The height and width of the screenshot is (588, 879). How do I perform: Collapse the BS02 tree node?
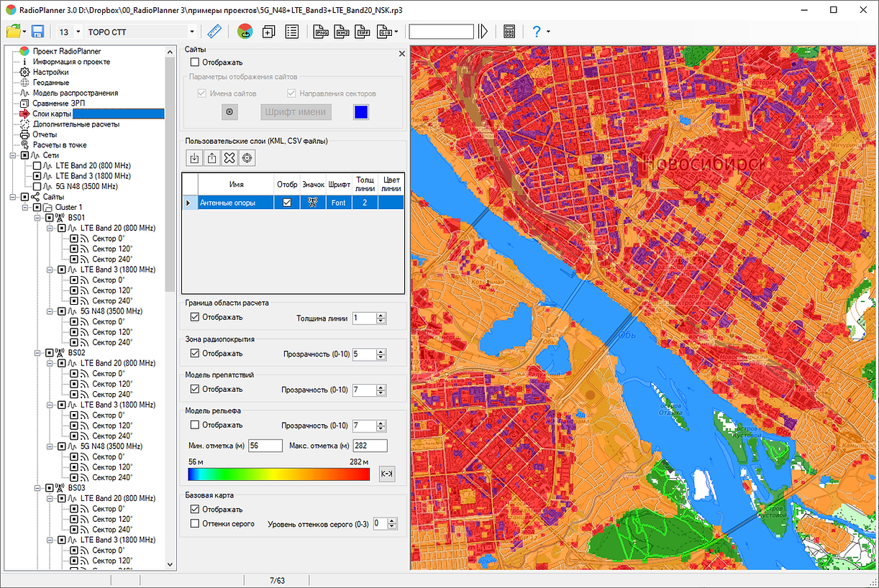point(37,353)
